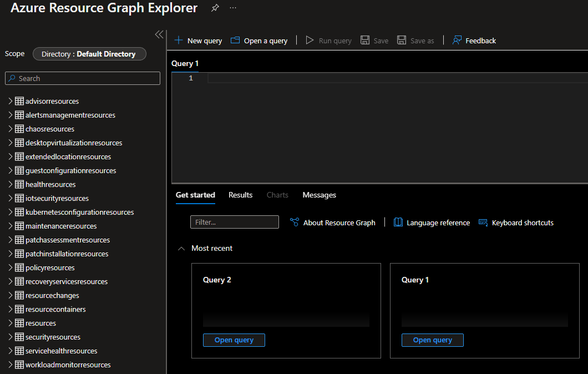Expand the alertsmanagementresources table node
Image resolution: width=588 pixels, height=374 pixels.
[11, 115]
